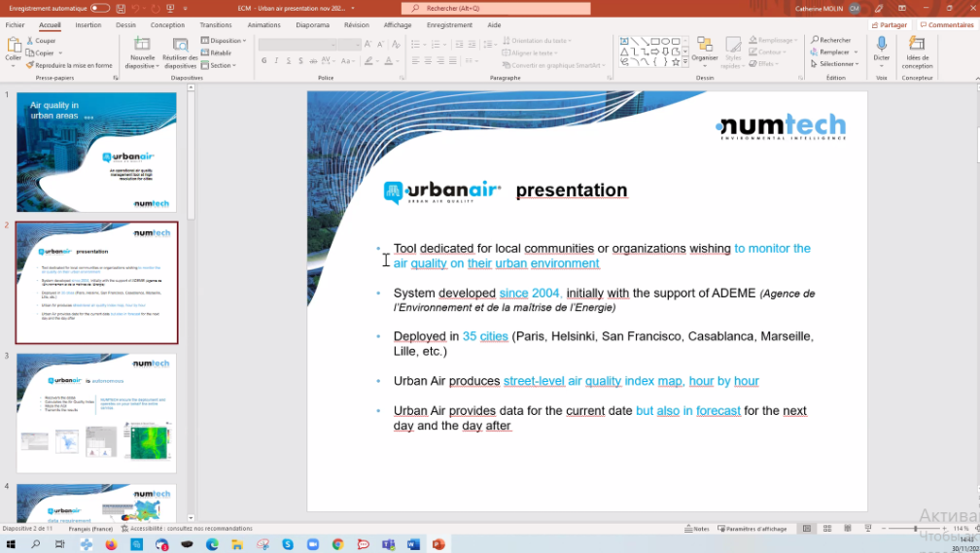Click the numbered list button
This screenshot has width=980, height=553.
[x=436, y=45]
